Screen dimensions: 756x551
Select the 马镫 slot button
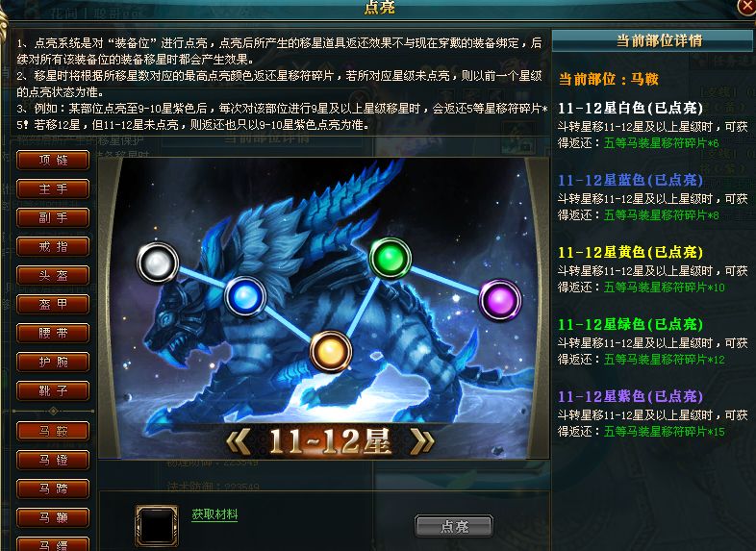pos(53,460)
